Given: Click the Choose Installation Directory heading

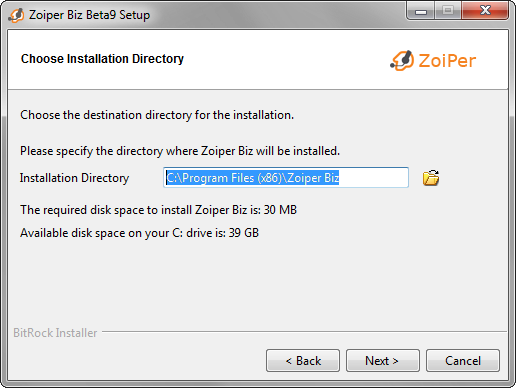Looking at the screenshot, I should 102,59.
